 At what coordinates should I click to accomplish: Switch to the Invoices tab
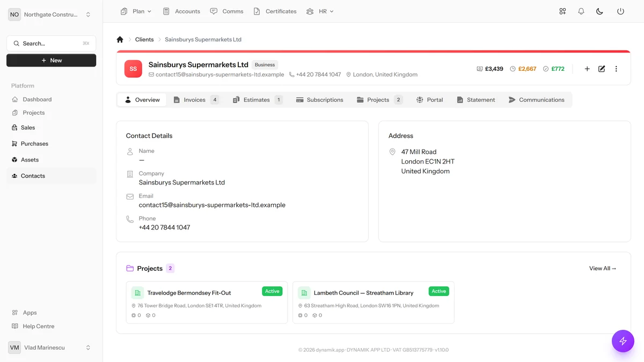coord(196,100)
